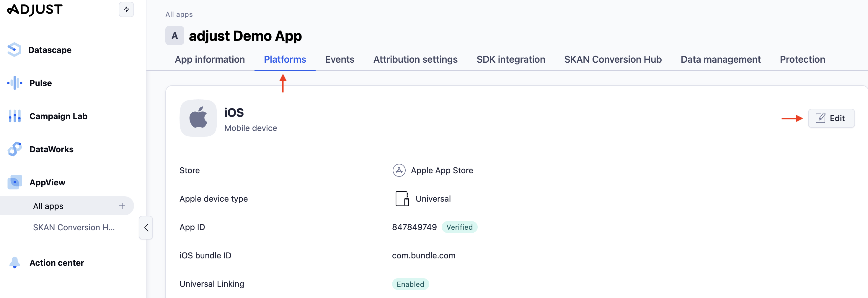This screenshot has width=868, height=298.
Task: Open the SKAN Conversion Hub tab
Action: click(613, 59)
